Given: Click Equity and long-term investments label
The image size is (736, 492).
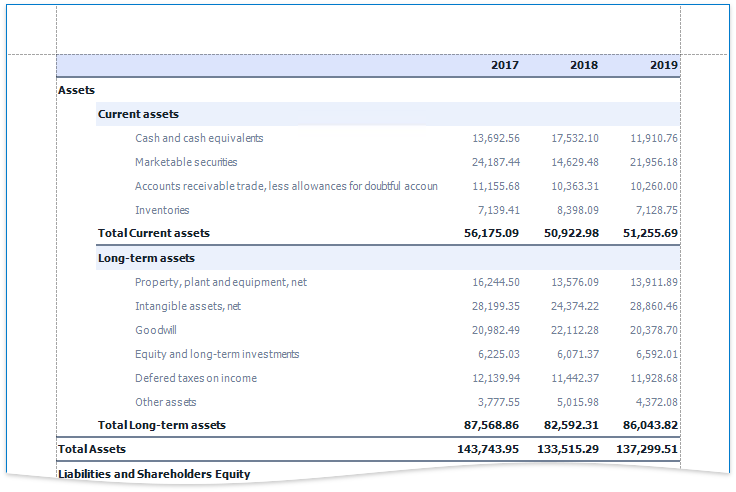Looking at the screenshot, I should pyautogui.click(x=217, y=354).
